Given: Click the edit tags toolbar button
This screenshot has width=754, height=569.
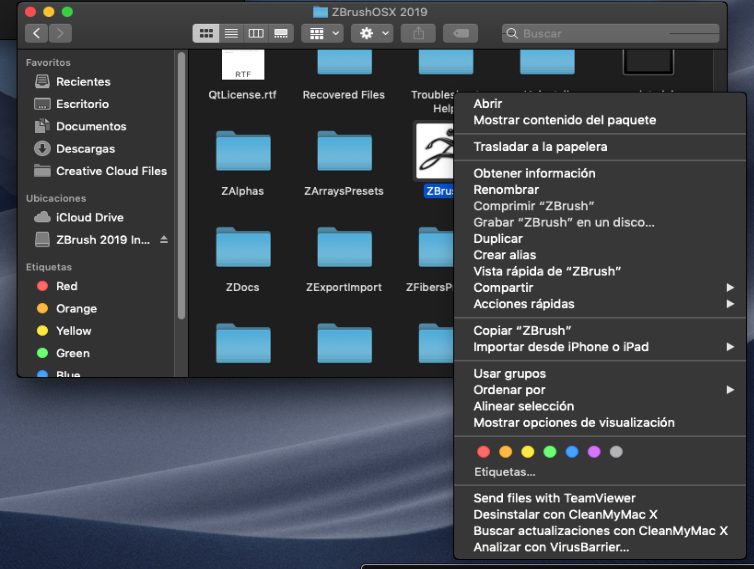Looking at the screenshot, I should coord(461,33).
